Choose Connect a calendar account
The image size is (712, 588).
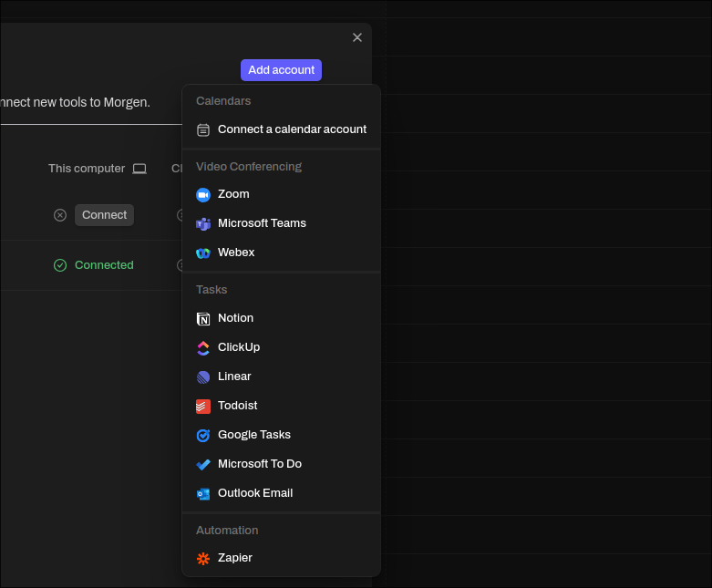pyautogui.click(x=292, y=129)
